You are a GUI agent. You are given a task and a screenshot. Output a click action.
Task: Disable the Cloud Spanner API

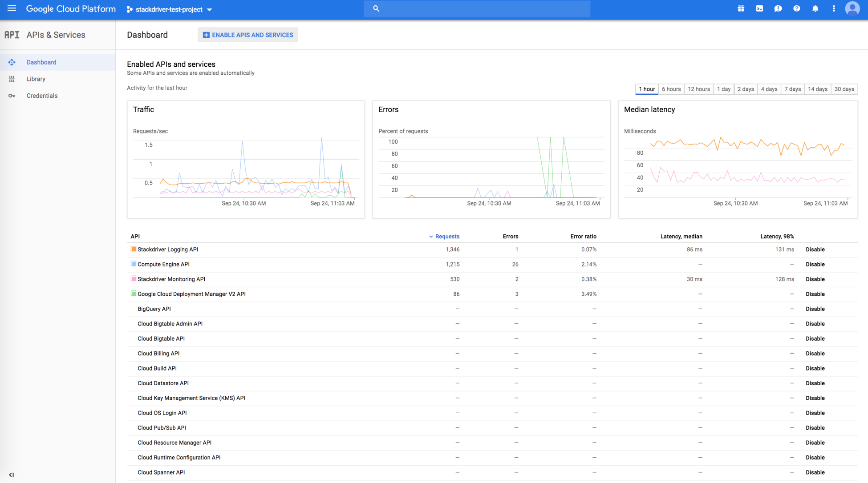coord(815,472)
